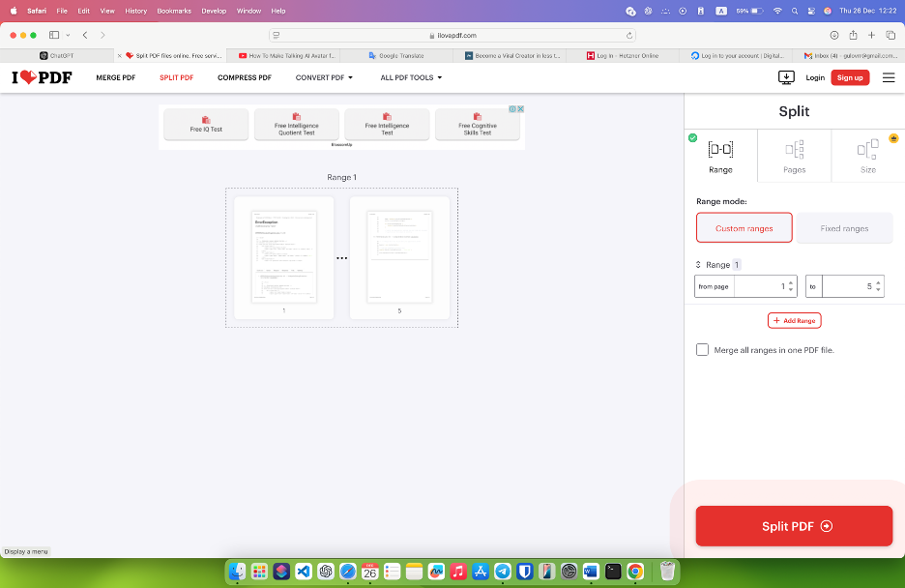Open Compress PDF tool
This screenshot has width=905, height=588.
[x=245, y=77]
